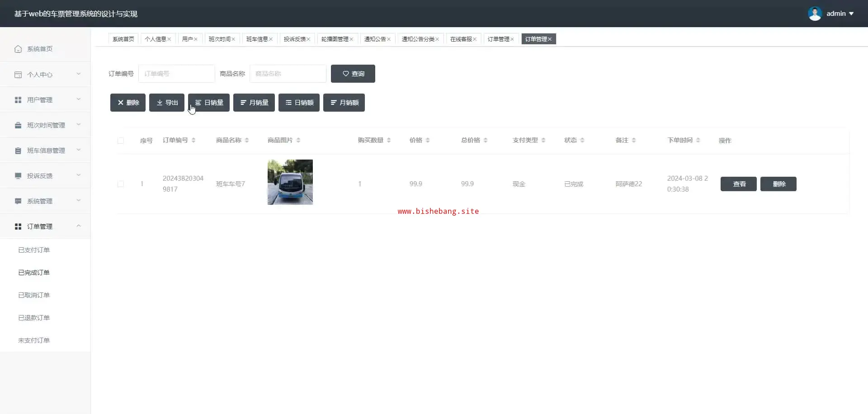The image size is (868, 414).
Task: Click the sort arrows on 订单编号 column
Action: 193,141
